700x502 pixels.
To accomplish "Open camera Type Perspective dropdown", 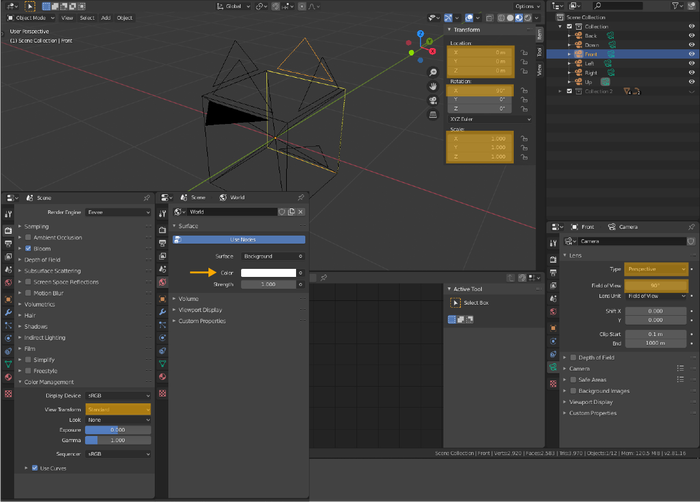I will pyautogui.click(x=656, y=269).
